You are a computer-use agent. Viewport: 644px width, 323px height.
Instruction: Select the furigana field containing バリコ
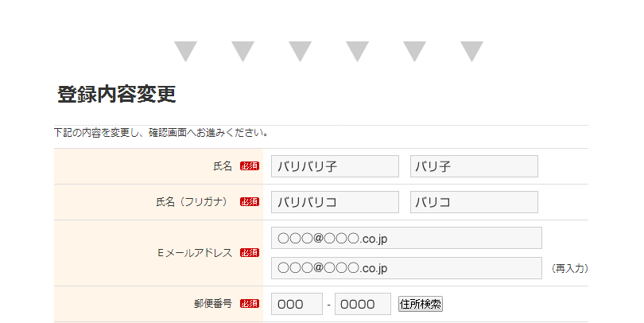click(x=474, y=202)
